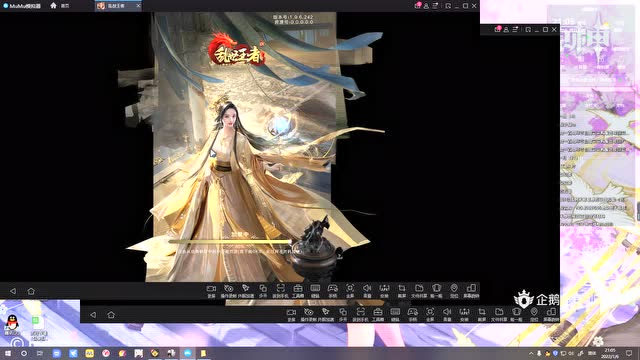
Task: Open the MuMu hamburger menu in the title bar
Action: 436,6
